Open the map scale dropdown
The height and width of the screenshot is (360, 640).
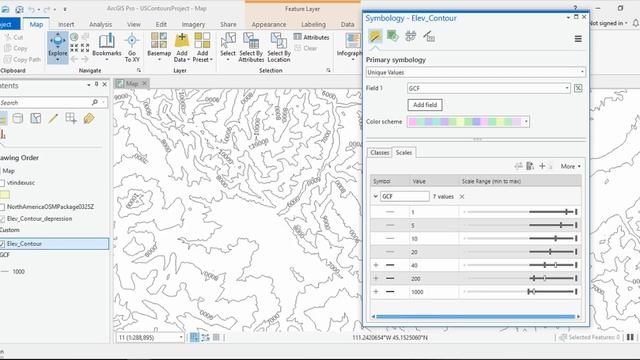(181, 338)
